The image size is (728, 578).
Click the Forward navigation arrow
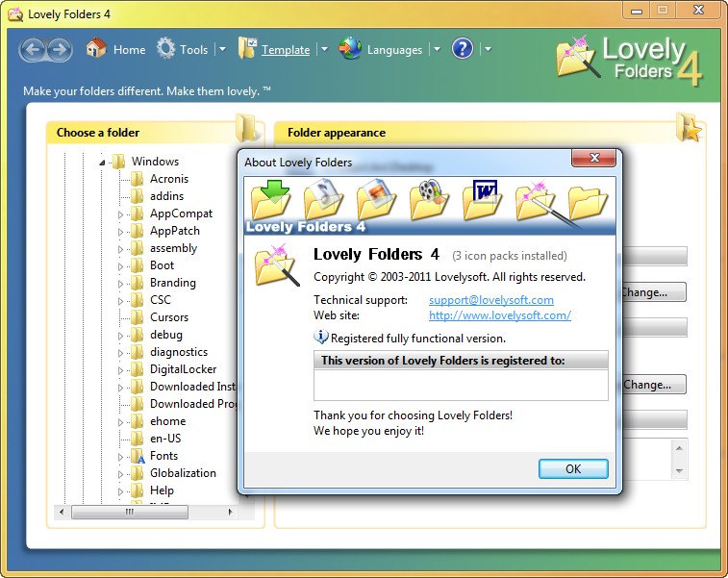click(59, 50)
